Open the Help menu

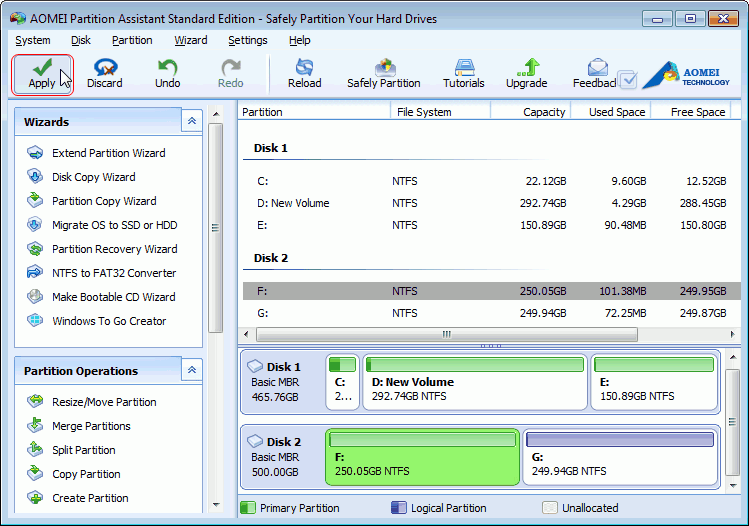pos(300,40)
